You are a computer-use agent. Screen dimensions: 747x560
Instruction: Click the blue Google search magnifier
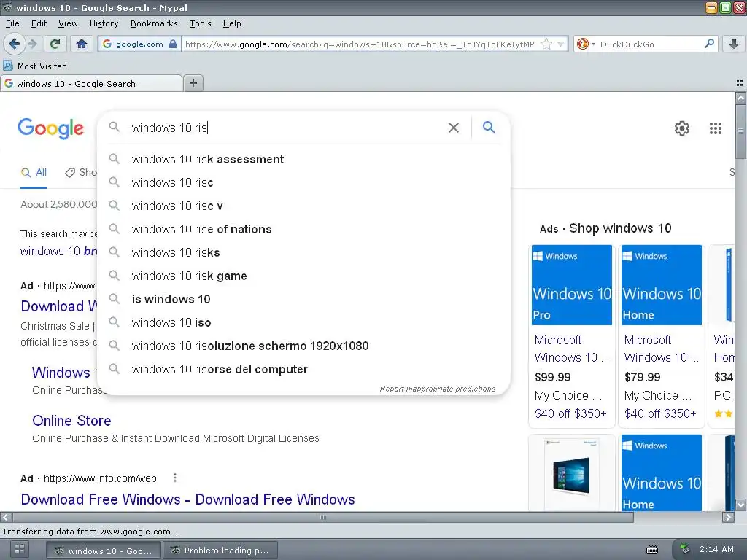pyautogui.click(x=489, y=127)
